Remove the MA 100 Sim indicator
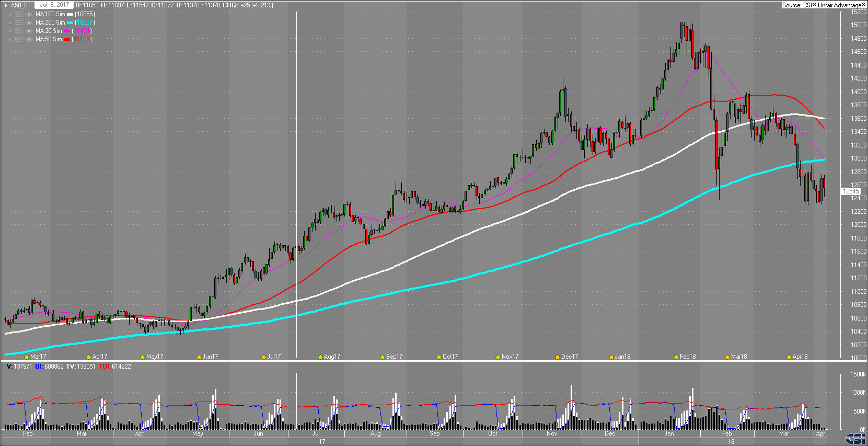 tap(10, 14)
